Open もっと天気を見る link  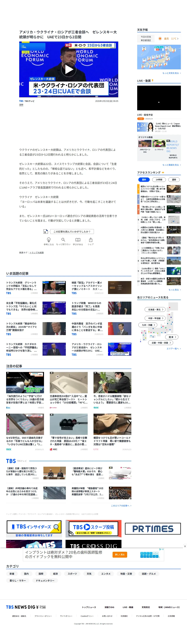click(172, 73)
